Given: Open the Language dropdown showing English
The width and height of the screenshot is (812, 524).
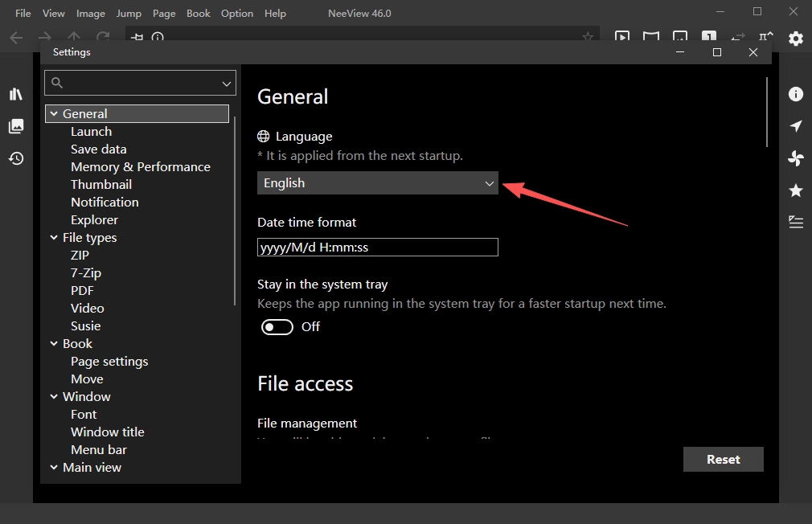Looking at the screenshot, I should click(378, 182).
